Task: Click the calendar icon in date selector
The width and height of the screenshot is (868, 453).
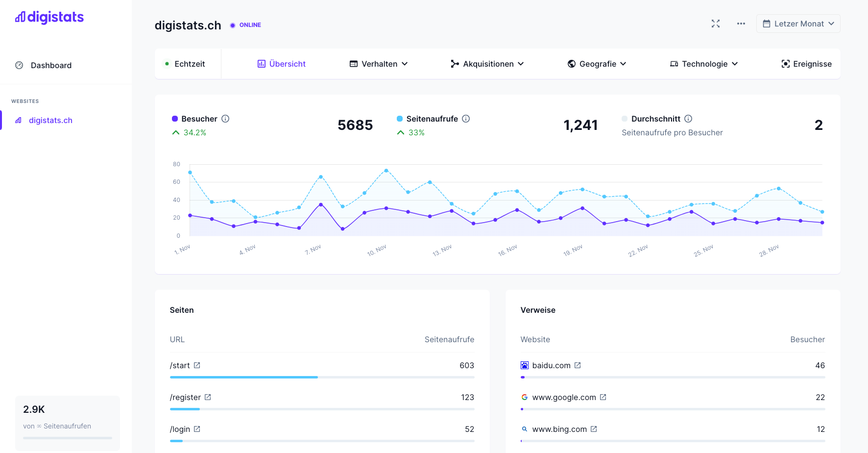Action: click(767, 24)
